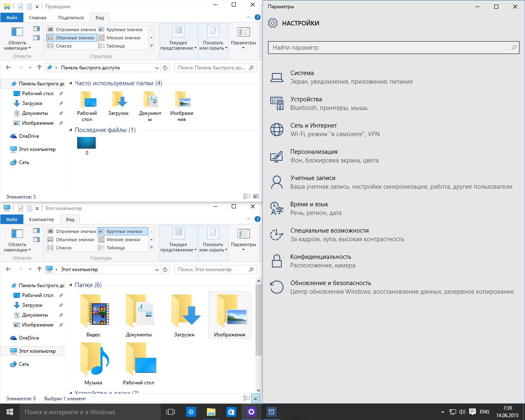Click the Поиск: Этот компьютер search box
525x420 pixels.
pos(216,269)
